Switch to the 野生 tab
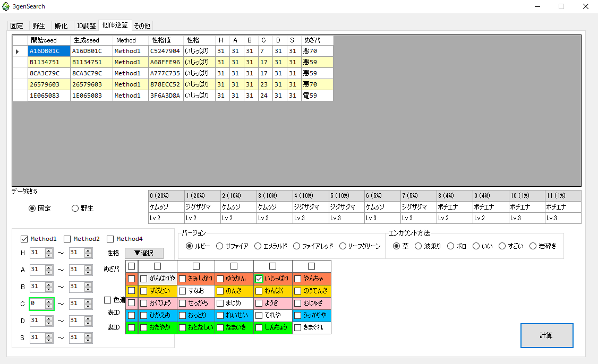The width and height of the screenshot is (598, 364). coord(39,25)
